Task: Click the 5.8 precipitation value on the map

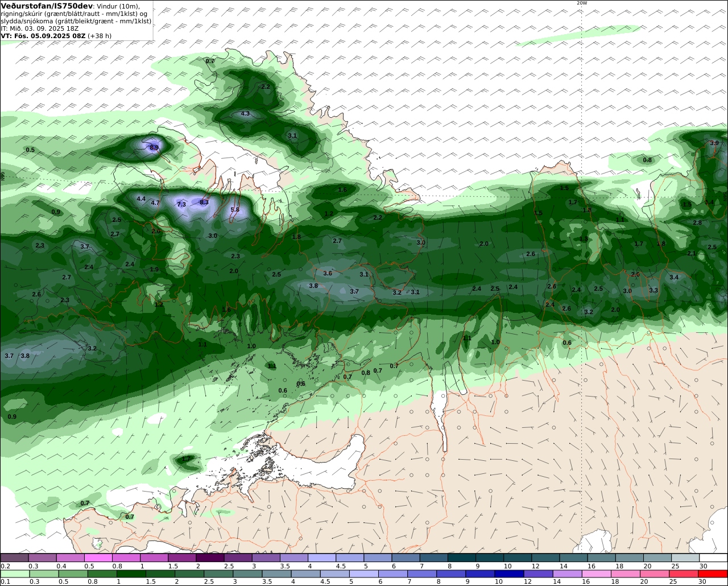Action: point(235,209)
